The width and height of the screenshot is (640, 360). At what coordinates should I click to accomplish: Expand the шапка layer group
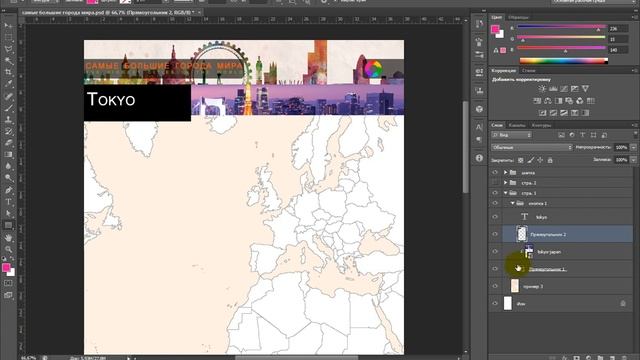[505, 173]
